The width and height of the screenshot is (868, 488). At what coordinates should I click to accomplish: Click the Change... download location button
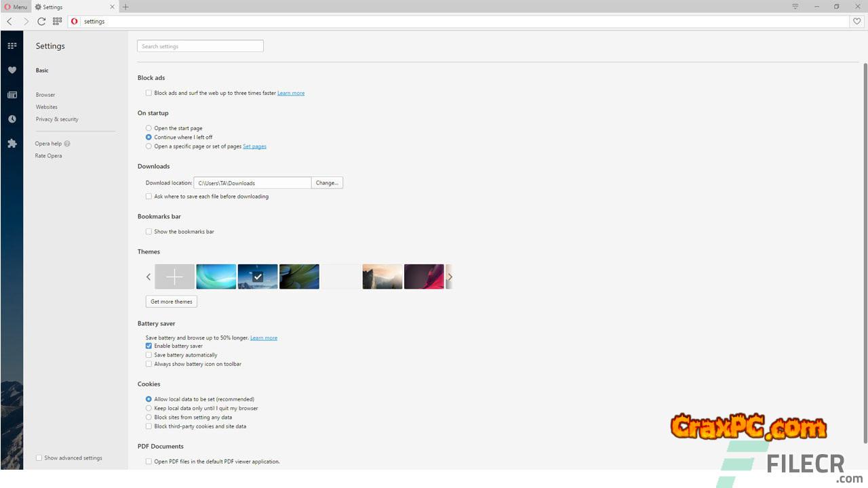click(327, 183)
